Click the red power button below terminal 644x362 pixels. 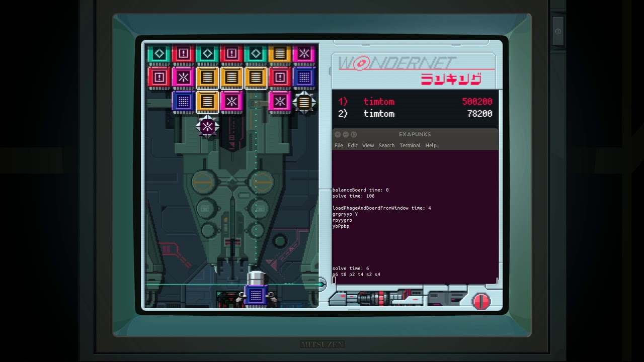481,301
